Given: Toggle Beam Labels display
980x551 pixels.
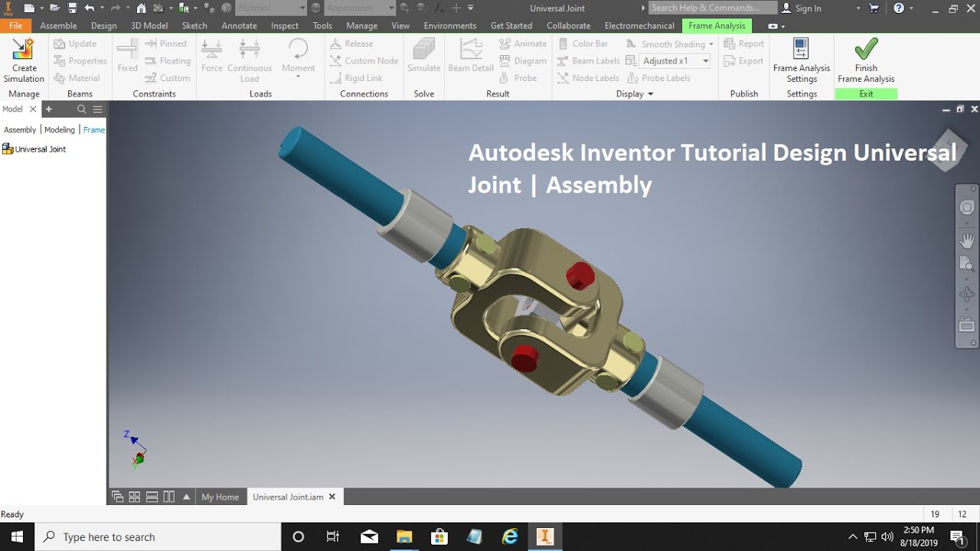Looking at the screenshot, I should tap(588, 60).
